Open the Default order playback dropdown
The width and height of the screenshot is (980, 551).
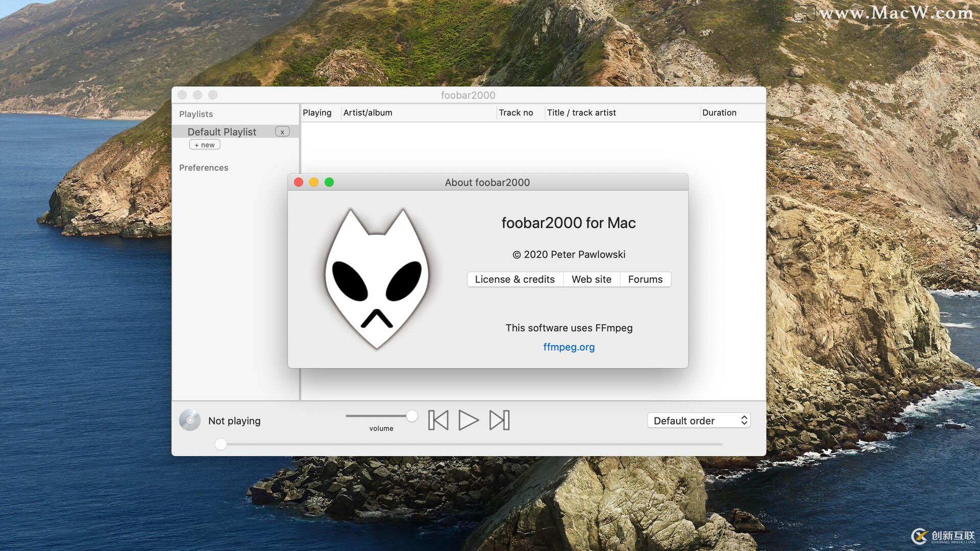point(699,420)
